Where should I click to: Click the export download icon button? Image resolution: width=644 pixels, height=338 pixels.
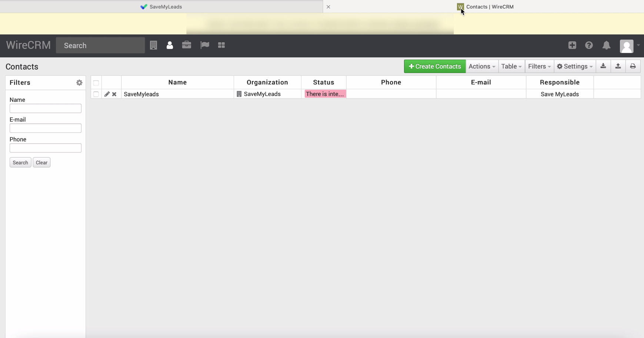click(603, 66)
